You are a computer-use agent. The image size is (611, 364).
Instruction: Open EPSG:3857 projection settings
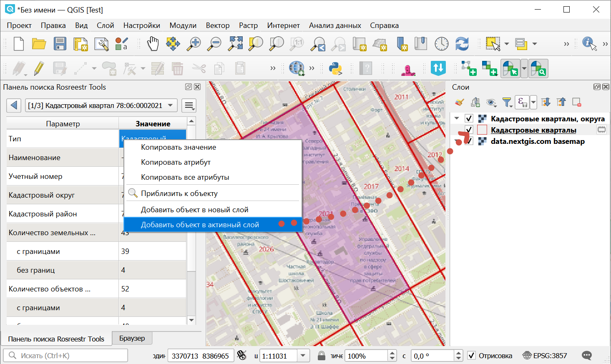[545, 356]
